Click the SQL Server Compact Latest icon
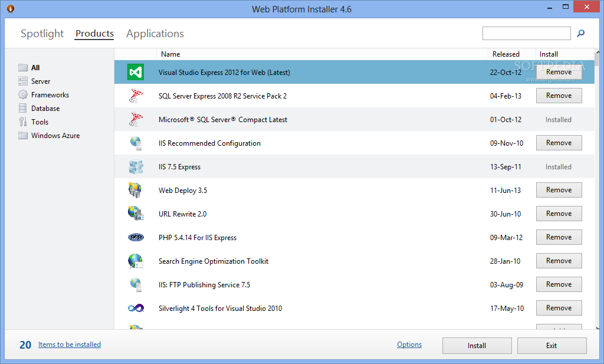604x364 pixels. click(x=136, y=119)
